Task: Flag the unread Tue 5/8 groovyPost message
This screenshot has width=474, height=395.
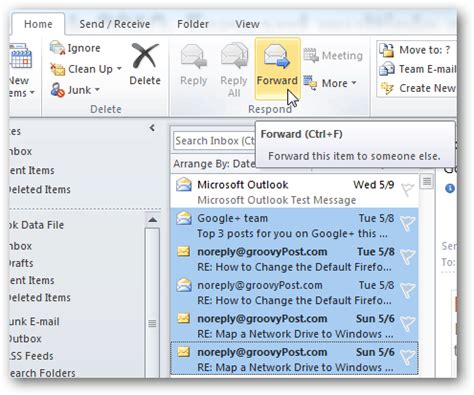Action: click(407, 256)
